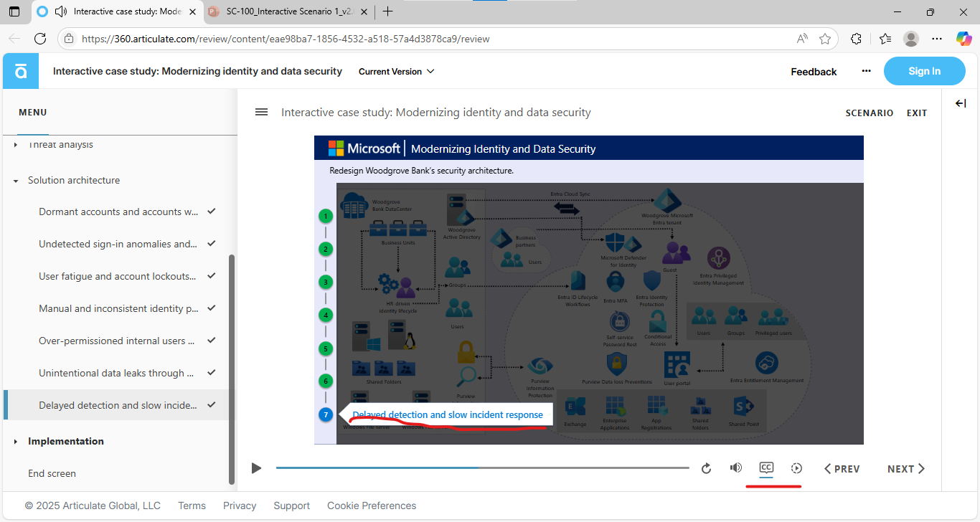Open browser Settings and more menu
Screen dimensions: 980x522
tap(938, 39)
